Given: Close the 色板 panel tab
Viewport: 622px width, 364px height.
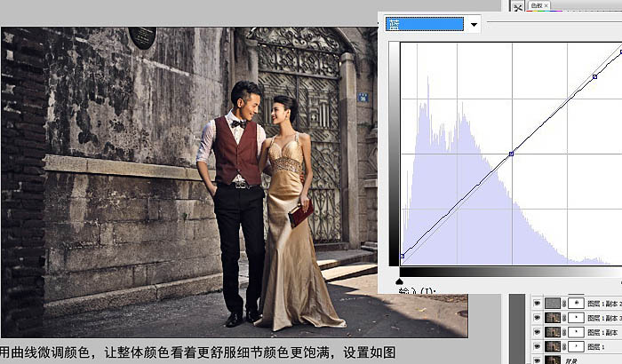Looking at the screenshot, I should (x=547, y=5).
